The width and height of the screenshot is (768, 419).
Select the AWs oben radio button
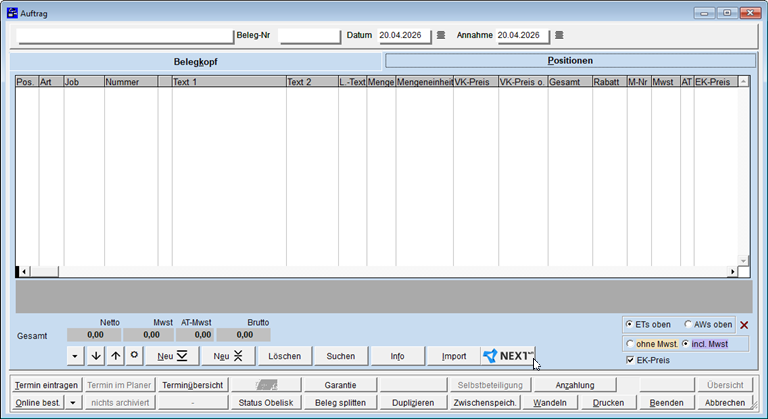click(x=688, y=324)
